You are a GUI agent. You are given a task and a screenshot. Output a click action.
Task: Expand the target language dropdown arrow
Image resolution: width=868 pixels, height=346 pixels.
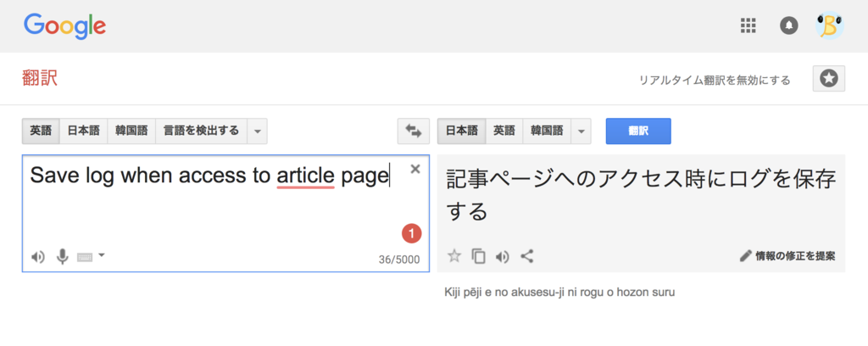[x=581, y=131]
